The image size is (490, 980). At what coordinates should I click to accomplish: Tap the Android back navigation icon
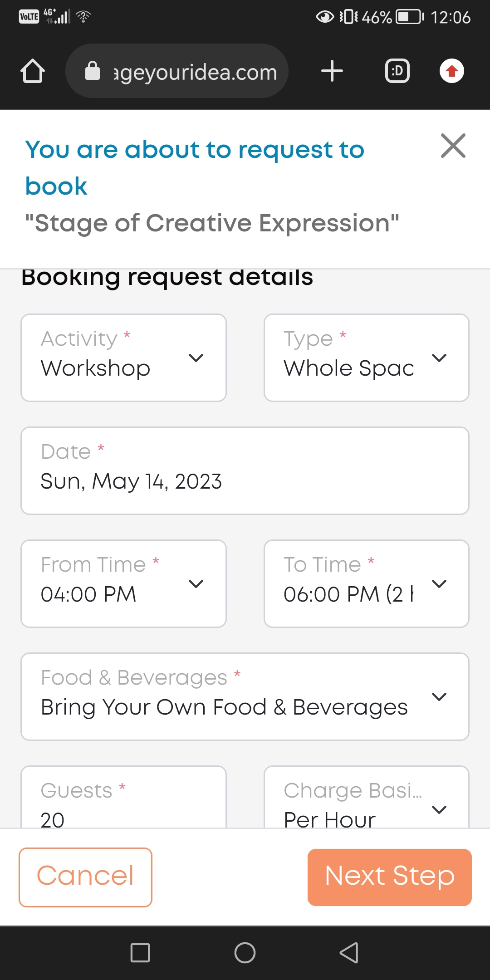(349, 952)
